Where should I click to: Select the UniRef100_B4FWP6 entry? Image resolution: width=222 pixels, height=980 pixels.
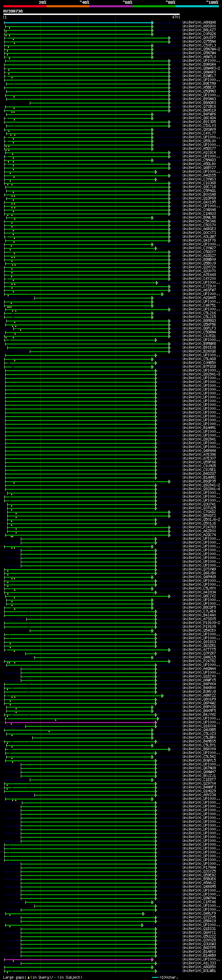199,114
